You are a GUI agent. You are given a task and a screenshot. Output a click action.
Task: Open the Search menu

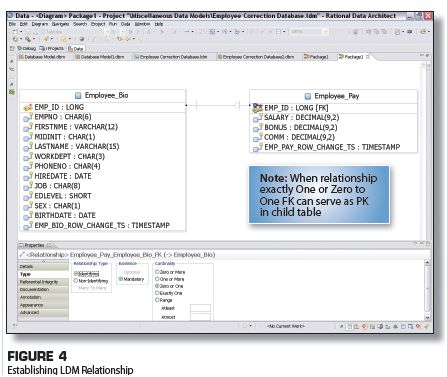[80, 24]
